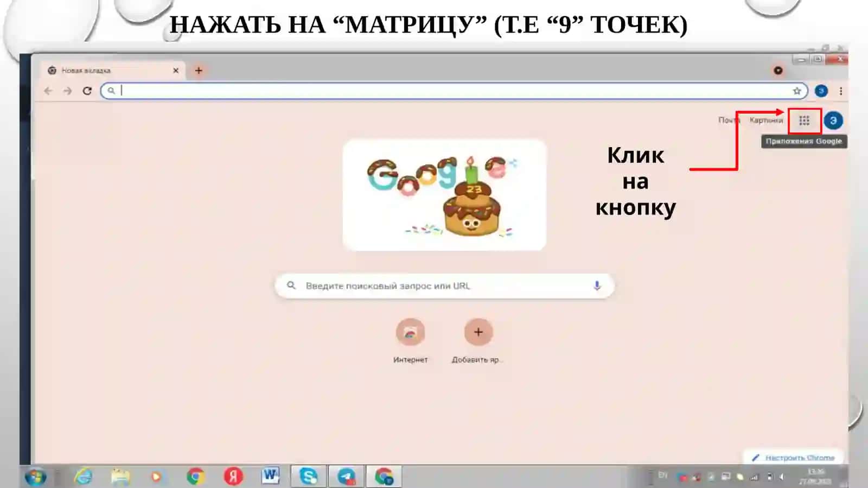Click the Chrome address bar

[x=454, y=91]
